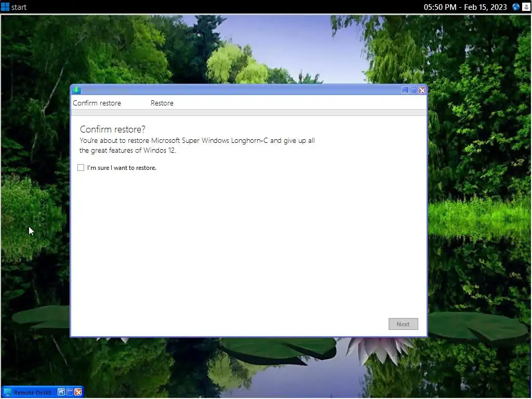Click the save icon on Remote Desktop taskbar item
Viewport: 532px width, 399px height.
(61, 392)
